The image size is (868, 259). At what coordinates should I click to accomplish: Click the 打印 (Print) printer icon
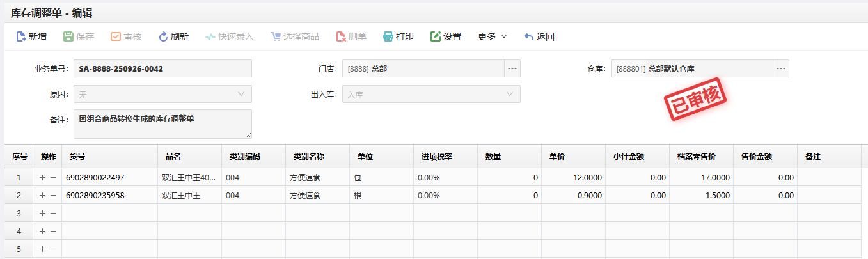(388, 36)
